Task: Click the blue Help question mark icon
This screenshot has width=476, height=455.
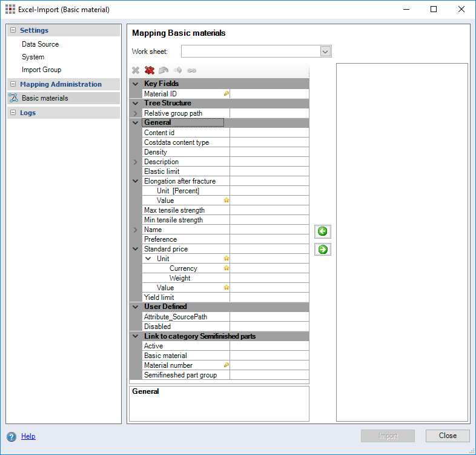Action: point(12,436)
